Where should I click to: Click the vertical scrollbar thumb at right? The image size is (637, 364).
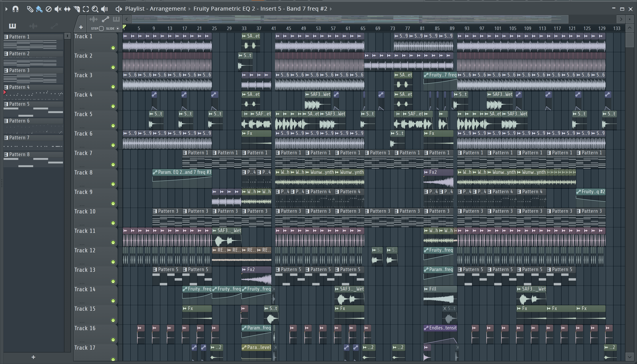point(629,40)
